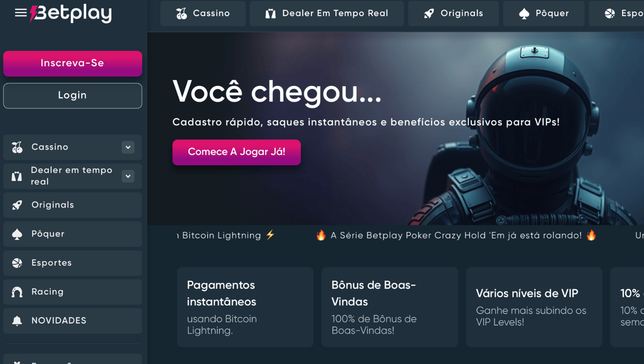Viewport: 644px width, 364px height.
Task: Select the ball icon beside sidebar Esportes
Action: (x=17, y=263)
